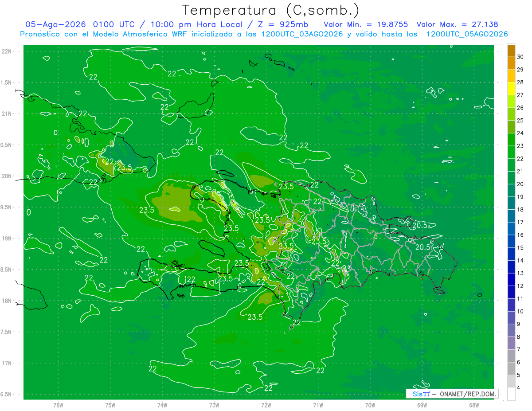Viewport: 532px width, 411px height.
Task: Click the yellow 27–28 band on the color scale
Action: 511,88
